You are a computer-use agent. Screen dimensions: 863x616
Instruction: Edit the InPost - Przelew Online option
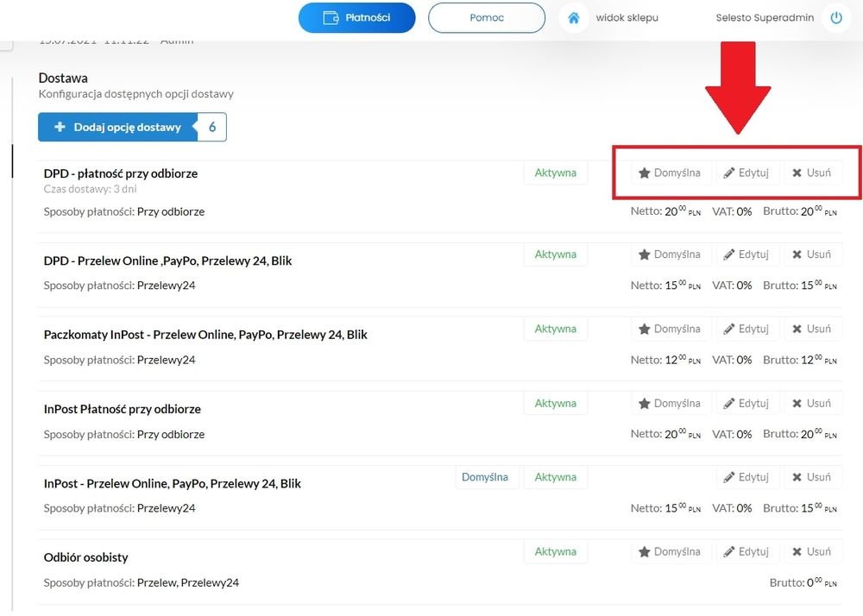(x=747, y=477)
